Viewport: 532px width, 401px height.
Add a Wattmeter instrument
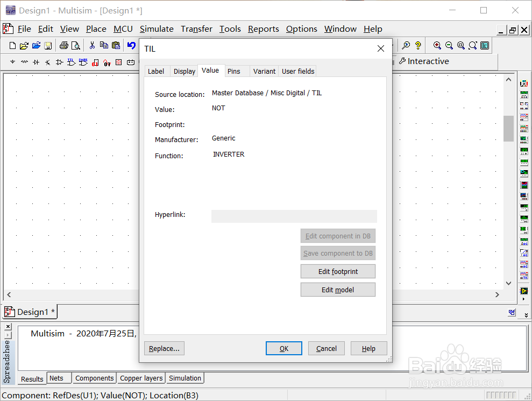pos(524,105)
